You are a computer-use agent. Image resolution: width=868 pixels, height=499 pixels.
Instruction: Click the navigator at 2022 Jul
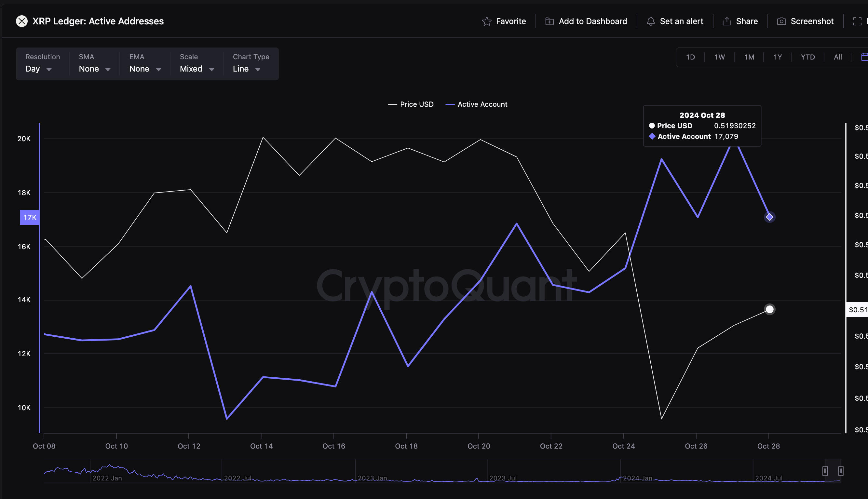coord(237,478)
